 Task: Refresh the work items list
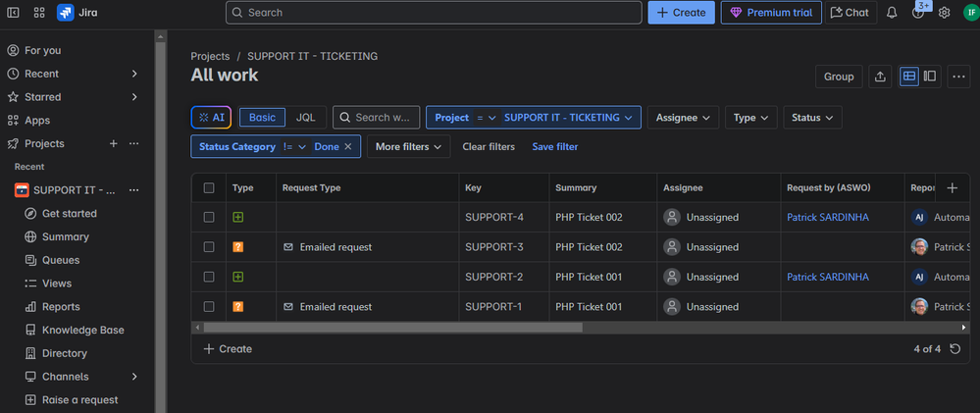(955, 349)
